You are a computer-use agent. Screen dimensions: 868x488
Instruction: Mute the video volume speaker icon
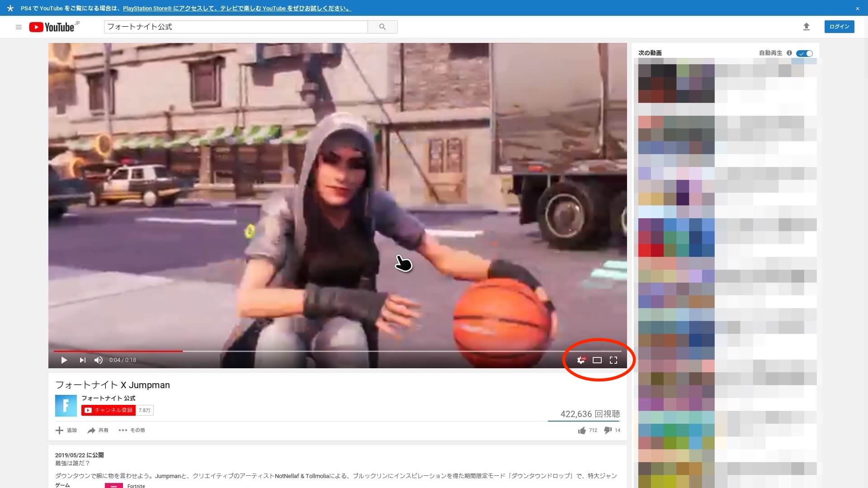(98, 360)
